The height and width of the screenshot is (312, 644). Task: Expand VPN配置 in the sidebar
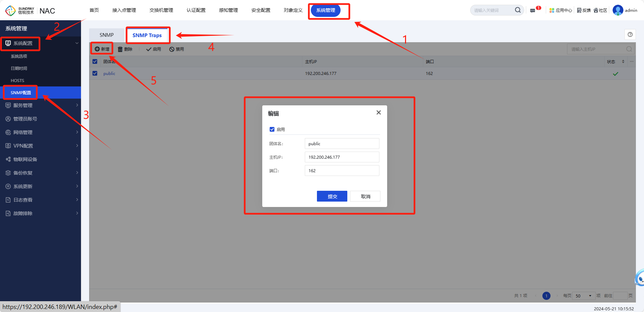(41, 146)
